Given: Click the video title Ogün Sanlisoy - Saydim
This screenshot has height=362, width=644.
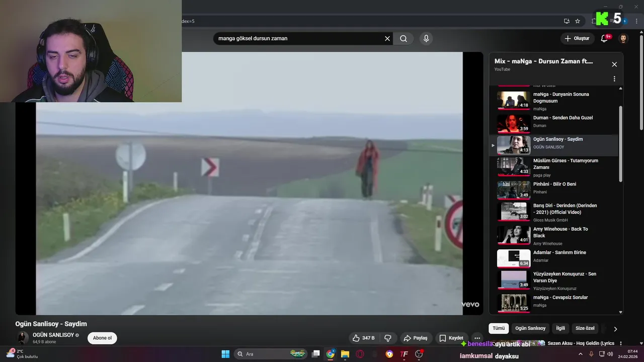Looking at the screenshot, I should [x=51, y=324].
